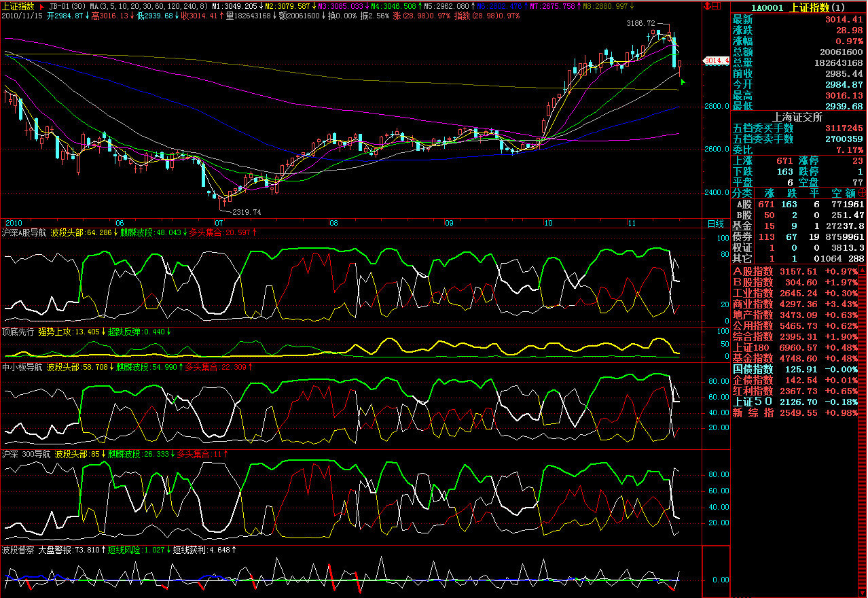Select the B股 category row

pyautogui.click(x=799, y=215)
